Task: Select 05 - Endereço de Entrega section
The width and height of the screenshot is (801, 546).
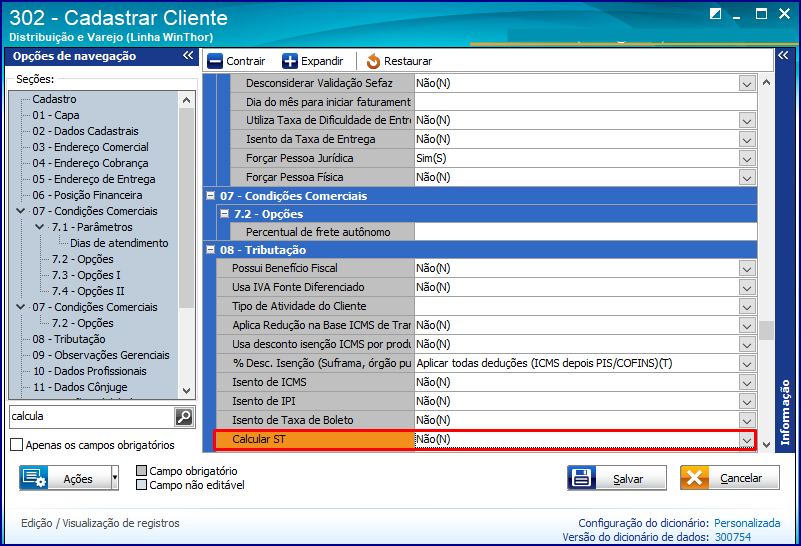Action: pyautogui.click(x=94, y=179)
